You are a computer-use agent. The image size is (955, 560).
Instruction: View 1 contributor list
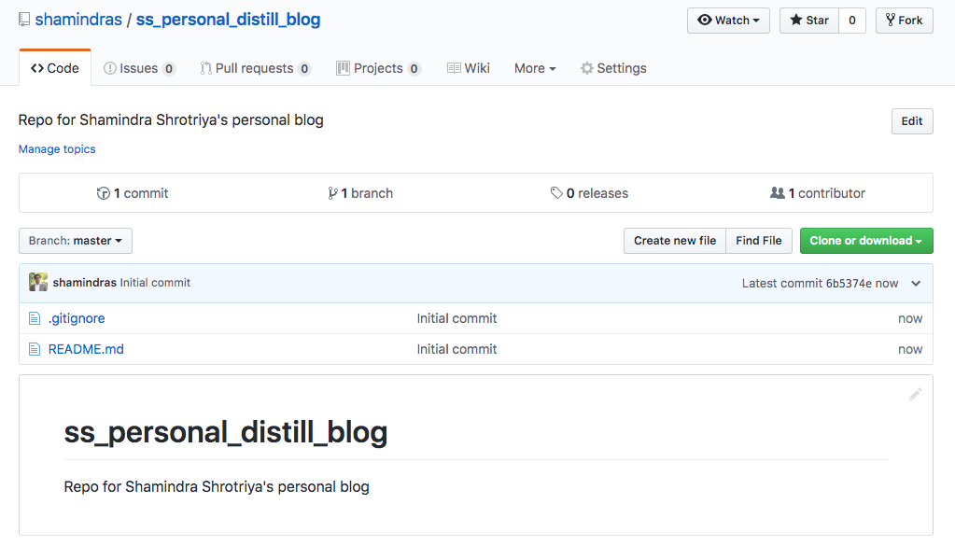(818, 193)
